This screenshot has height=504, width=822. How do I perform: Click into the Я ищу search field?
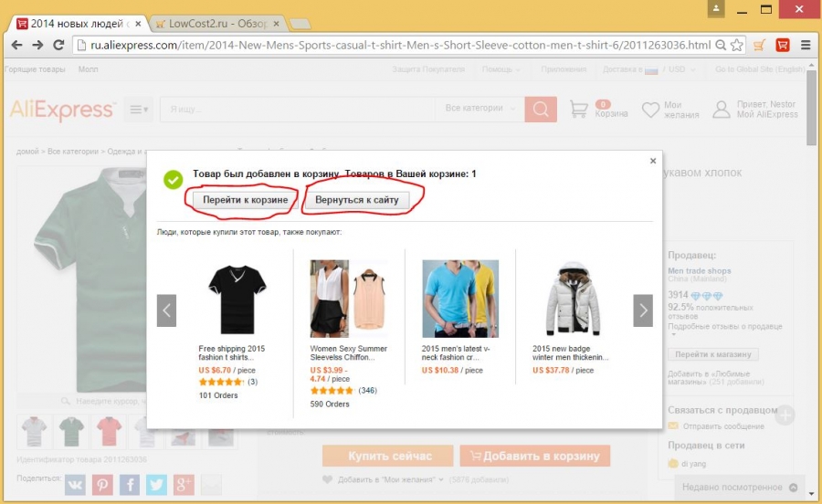(x=298, y=110)
